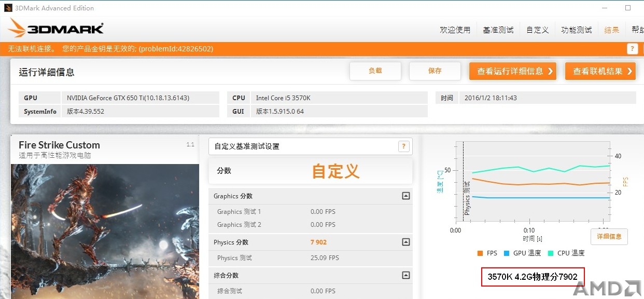Select the 结果 tab

coord(612,30)
